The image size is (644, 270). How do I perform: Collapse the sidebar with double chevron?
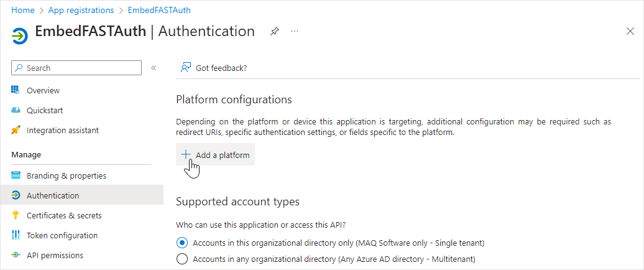[154, 68]
